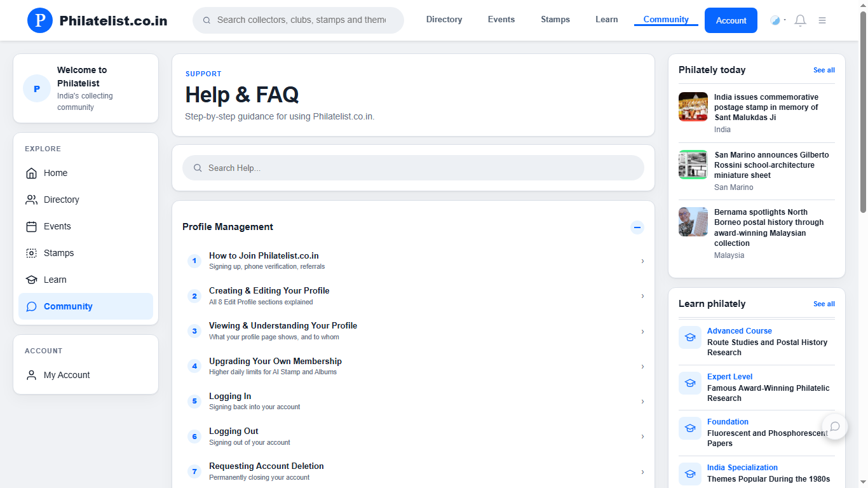Click See all in Philately today
The image size is (868, 488).
824,70
